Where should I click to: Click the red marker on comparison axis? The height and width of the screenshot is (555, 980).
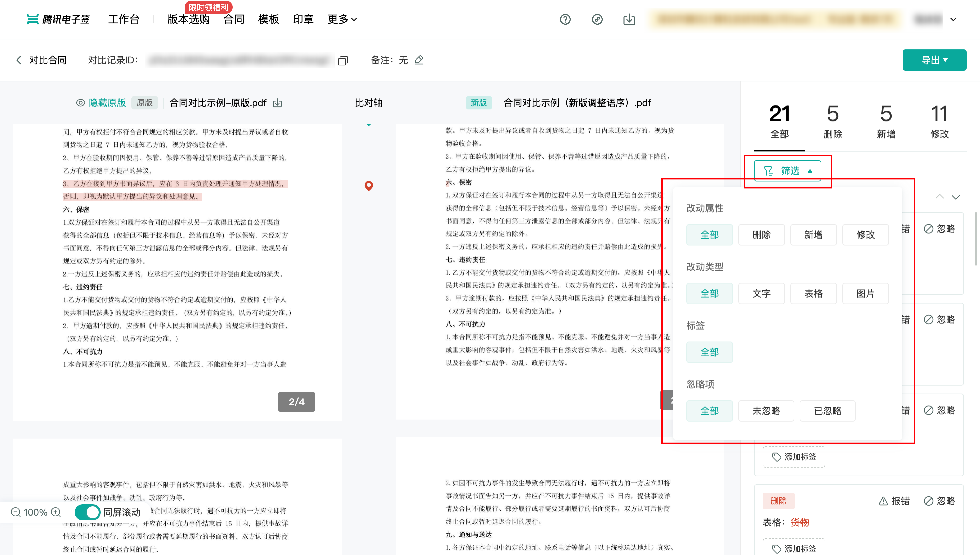368,185
